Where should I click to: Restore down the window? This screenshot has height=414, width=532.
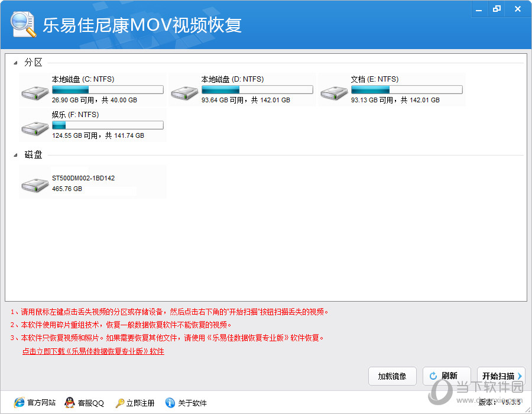497,9
